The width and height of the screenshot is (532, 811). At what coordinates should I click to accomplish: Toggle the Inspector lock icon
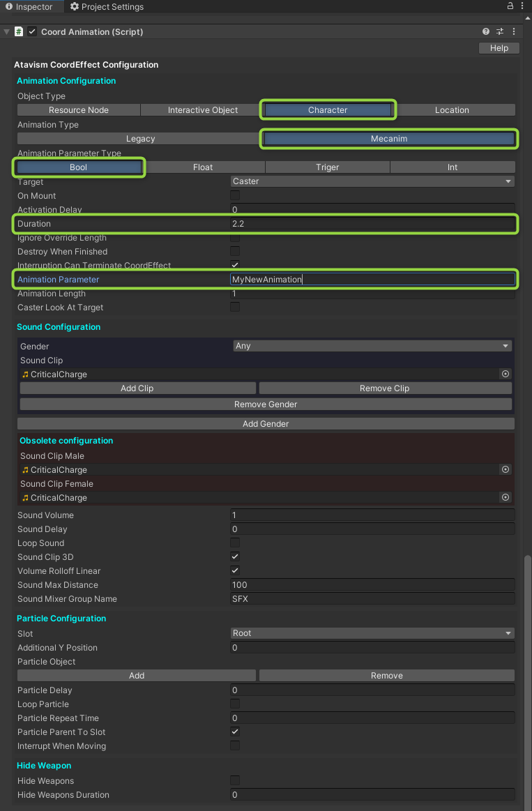tap(510, 6)
